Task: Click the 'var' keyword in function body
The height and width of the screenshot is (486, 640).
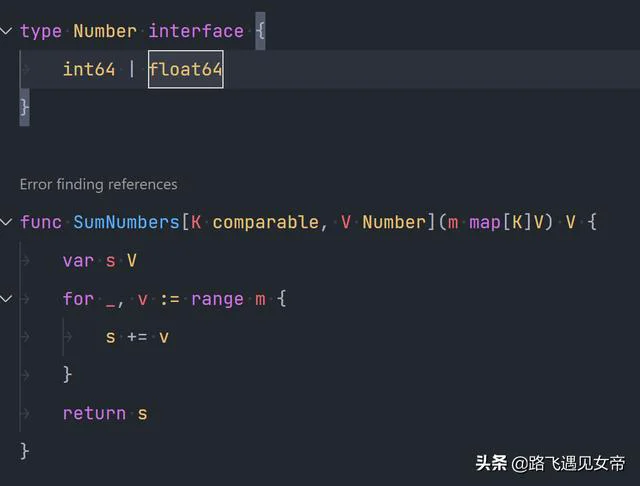Action: click(78, 261)
